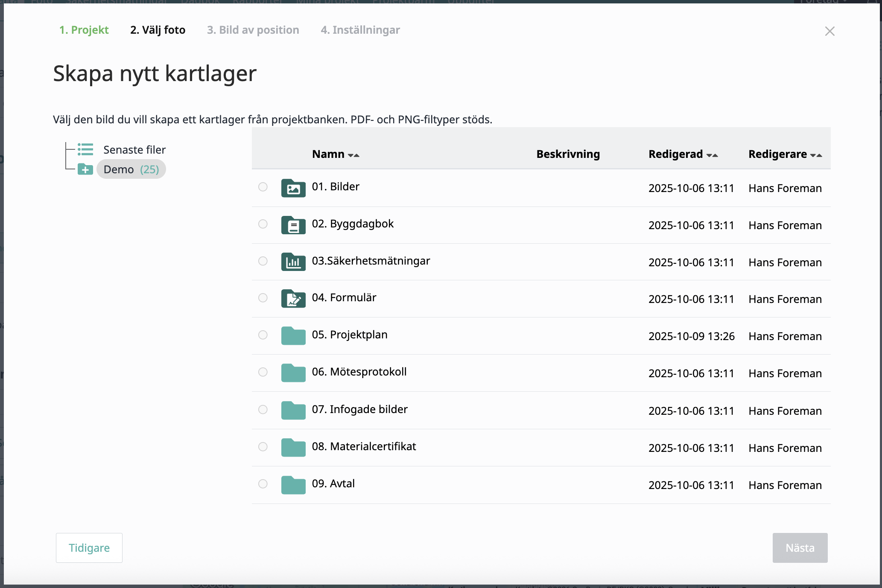Image resolution: width=882 pixels, height=588 pixels.
Task: Click the 04. Formulär form folder icon
Action: 293,299
